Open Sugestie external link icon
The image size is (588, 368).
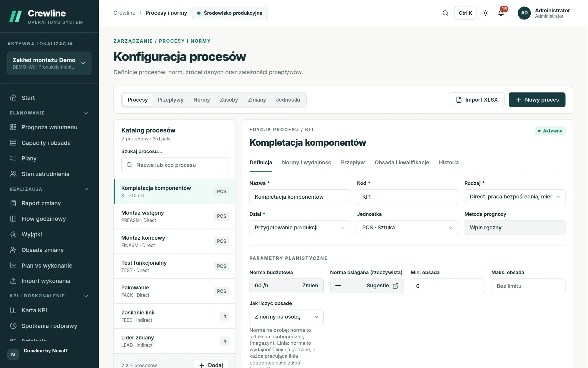click(x=396, y=286)
